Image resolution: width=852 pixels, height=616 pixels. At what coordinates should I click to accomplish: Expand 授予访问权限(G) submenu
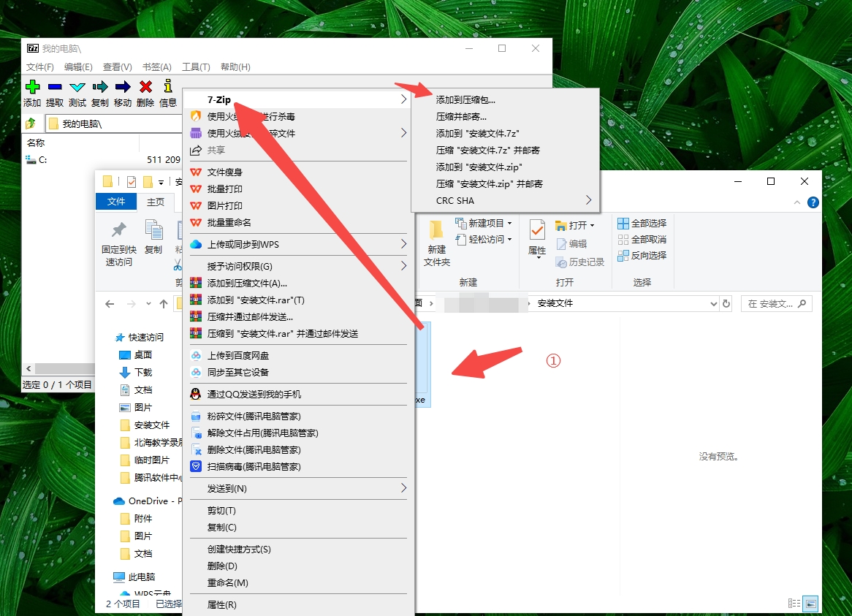(x=298, y=266)
